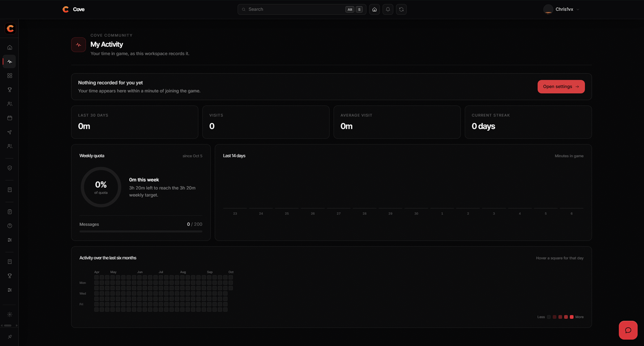Image resolution: width=644 pixels, height=346 pixels.
Task: Click the Chris1vx profile avatar
Action: [548, 9]
